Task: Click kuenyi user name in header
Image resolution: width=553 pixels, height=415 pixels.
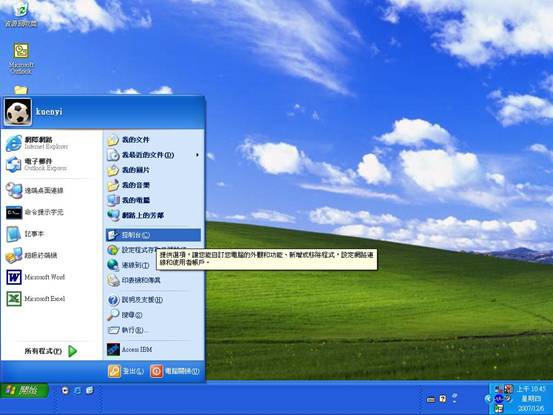Action: (x=49, y=112)
